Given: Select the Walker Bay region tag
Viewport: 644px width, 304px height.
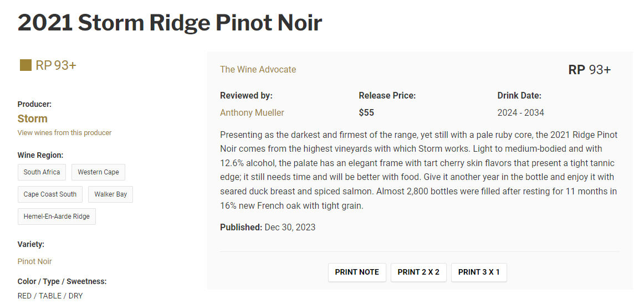Looking at the screenshot, I should (x=110, y=194).
